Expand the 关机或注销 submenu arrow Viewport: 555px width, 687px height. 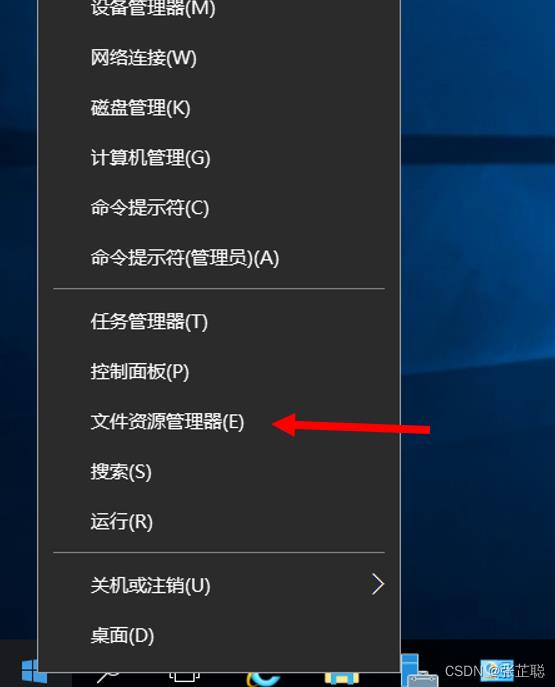(378, 584)
